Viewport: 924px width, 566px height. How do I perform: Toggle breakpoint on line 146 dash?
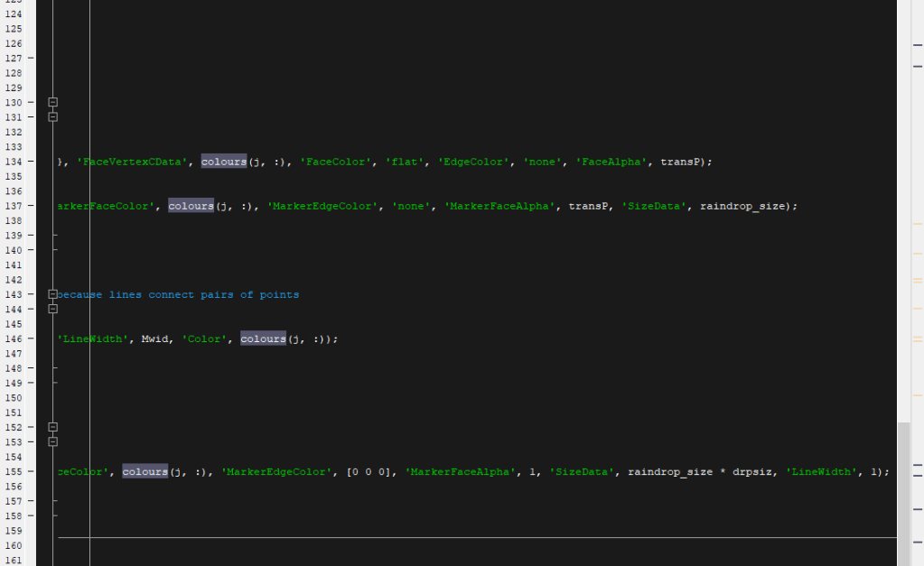tap(31, 339)
